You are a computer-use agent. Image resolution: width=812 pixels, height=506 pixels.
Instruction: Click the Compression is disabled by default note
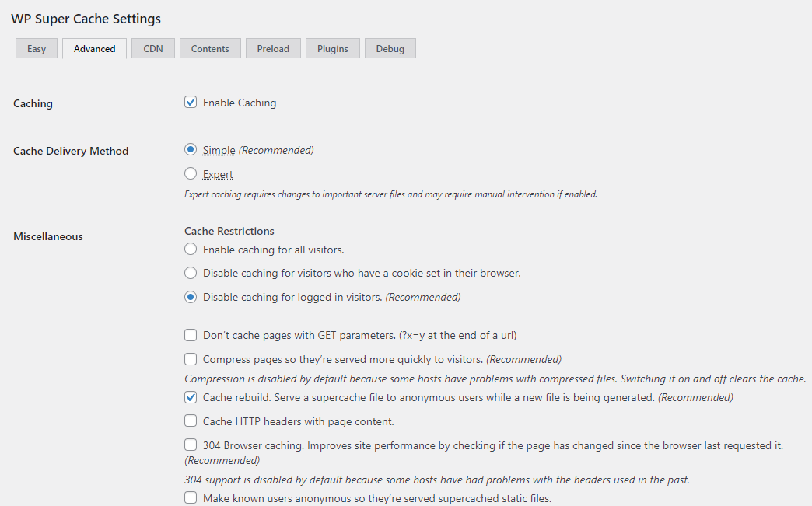[x=495, y=379]
